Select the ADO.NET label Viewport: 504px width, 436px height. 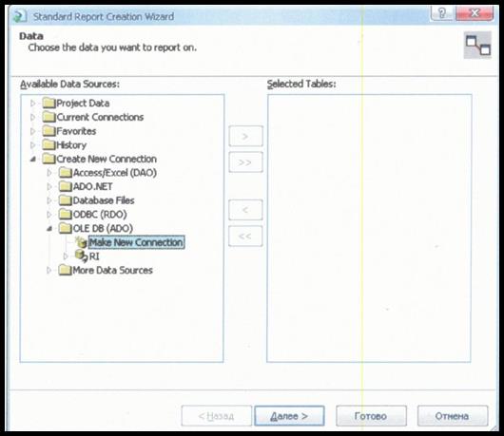(93, 186)
